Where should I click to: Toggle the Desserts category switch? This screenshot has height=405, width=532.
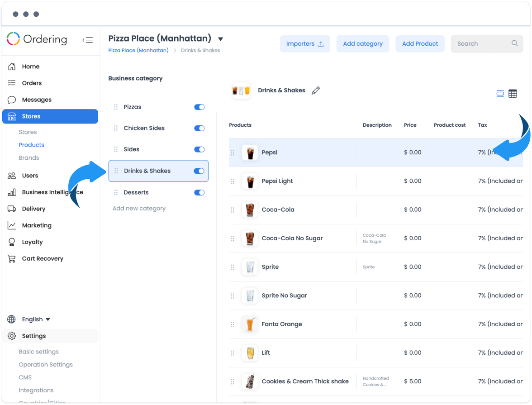[199, 192]
